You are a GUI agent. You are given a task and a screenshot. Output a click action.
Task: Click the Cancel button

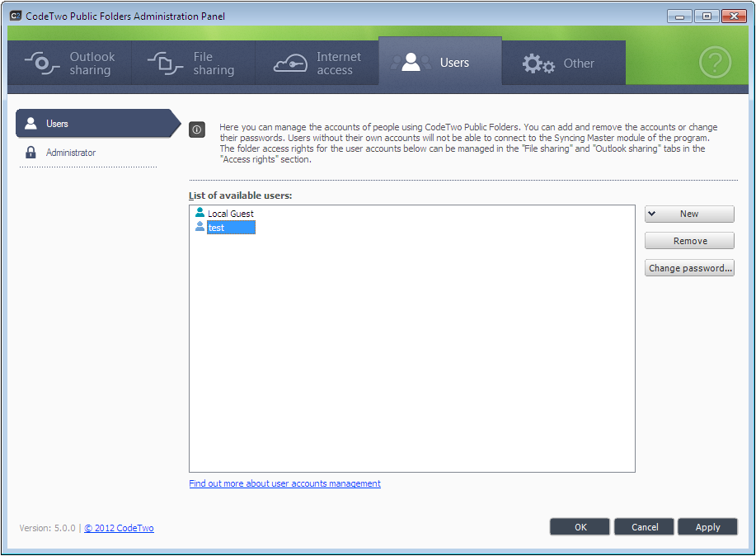pyautogui.click(x=645, y=527)
